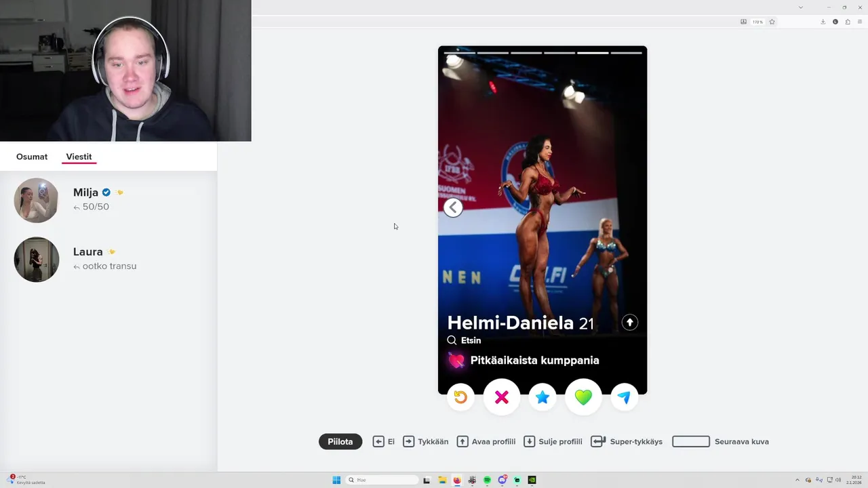Click Milja's profile thumbnail
Screen dimensions: 868x488
[37, 201]
